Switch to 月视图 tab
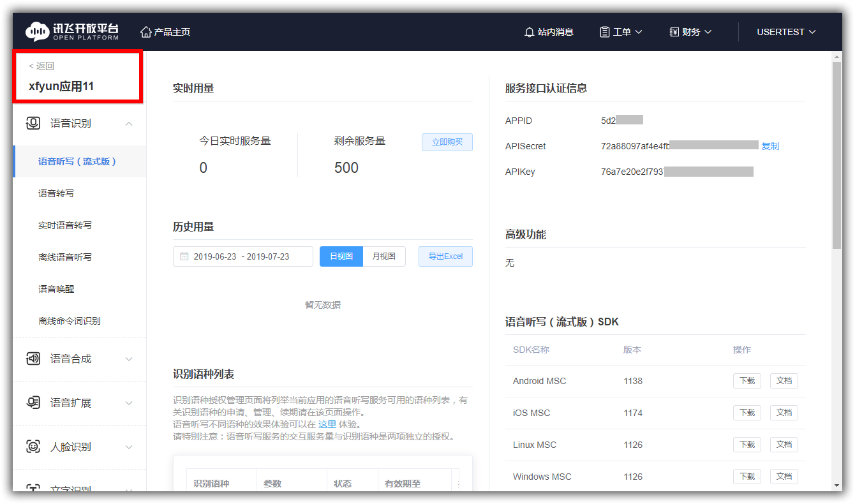This screenshot has height=504, width=855. point(384,256)
